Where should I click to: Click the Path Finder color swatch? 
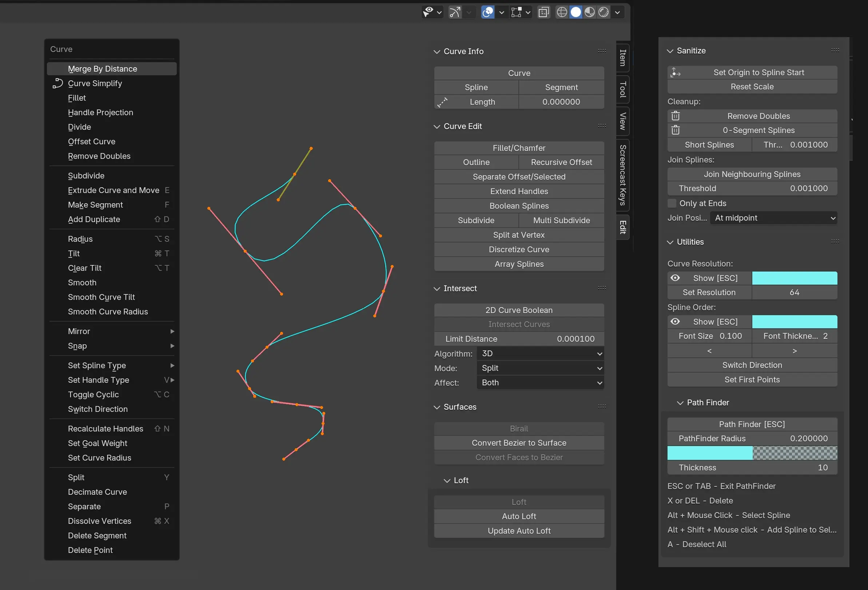coord(752,453)
